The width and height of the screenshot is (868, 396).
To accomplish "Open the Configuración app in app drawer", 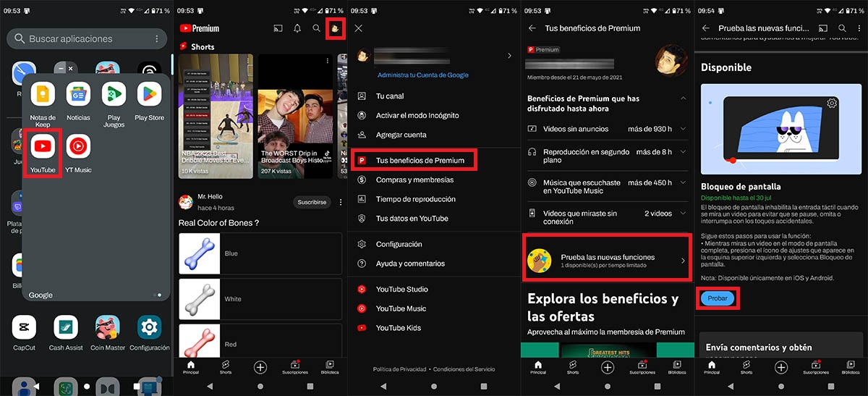I will (149, 328).
